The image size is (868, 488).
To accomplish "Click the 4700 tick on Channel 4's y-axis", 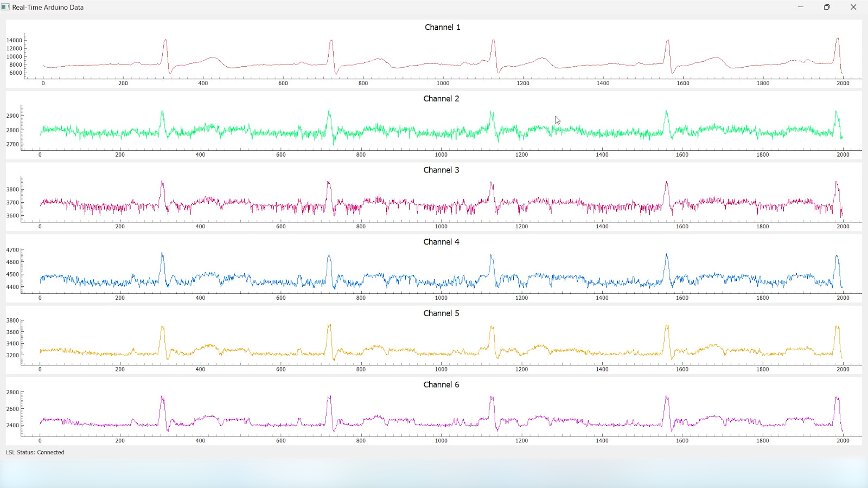I will pos(12,250).
